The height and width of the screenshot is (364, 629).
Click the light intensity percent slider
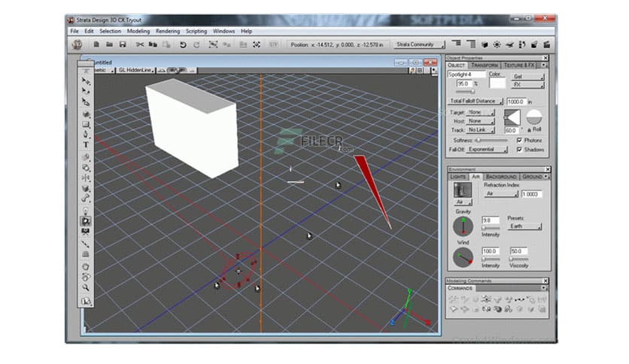465,92
